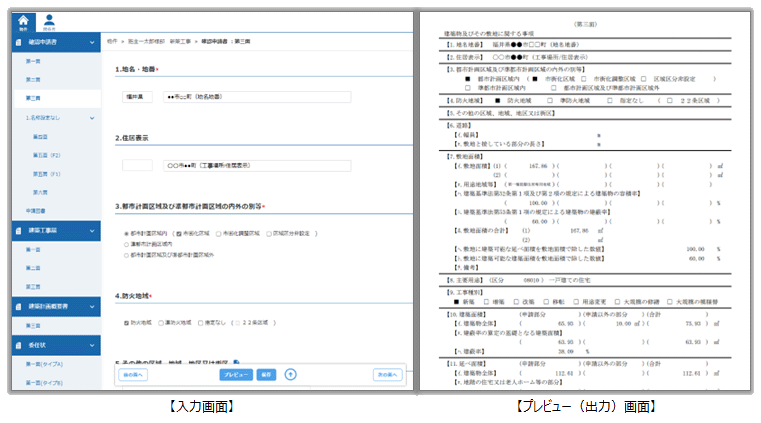This screenshot has height=423, width=761.
Task: Click the プレビュー button
Action: (x=236, y=374)
